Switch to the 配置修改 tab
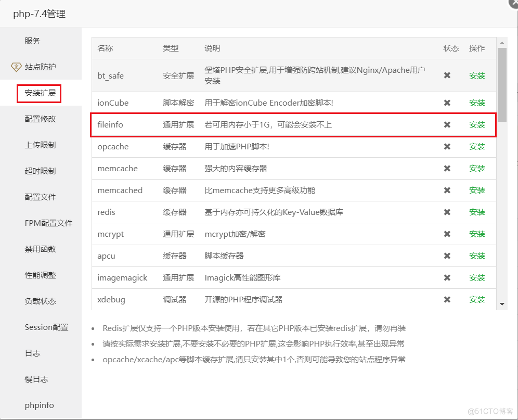Viewport: 518px width, 420px height. (40, 119)
